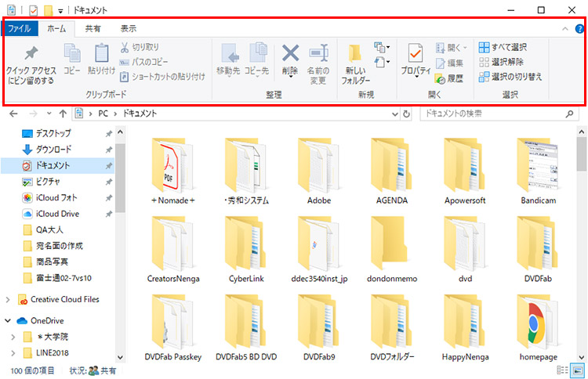Click the コピー (Copy) ribbon icon
Image resolution: width=588 pixels, height=379 pixels.
[x=72, y=59]
